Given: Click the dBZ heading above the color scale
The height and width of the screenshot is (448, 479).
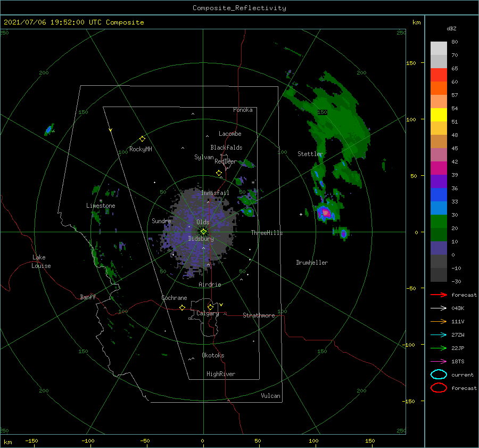Looking at the screenshot, I should pos(451,28).
